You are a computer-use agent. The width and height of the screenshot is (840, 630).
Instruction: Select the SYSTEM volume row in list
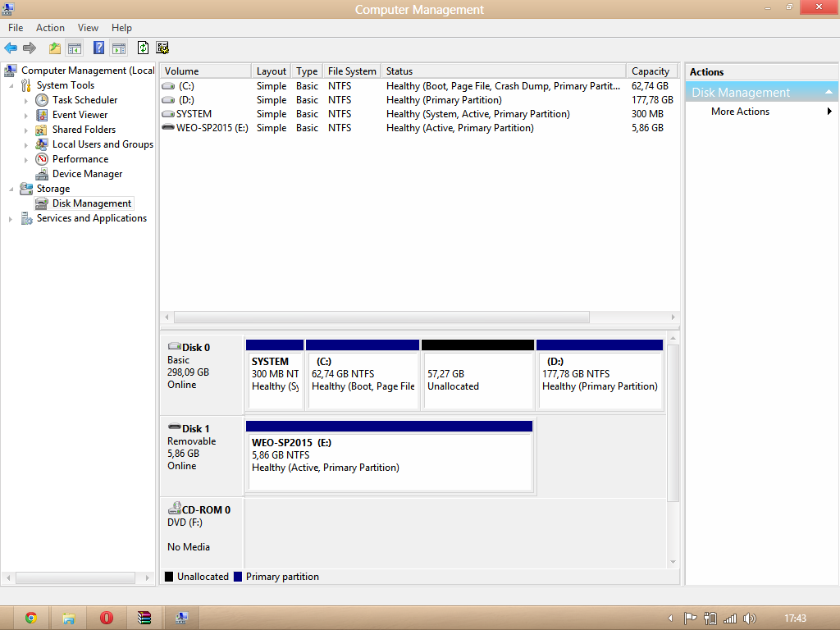pyautogui.click(x=419, y=113)
